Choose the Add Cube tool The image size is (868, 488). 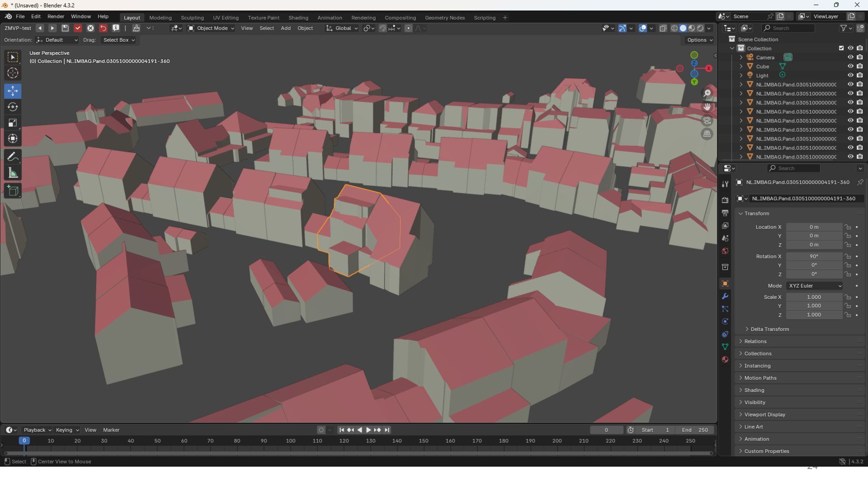click(x=13, y=191)
